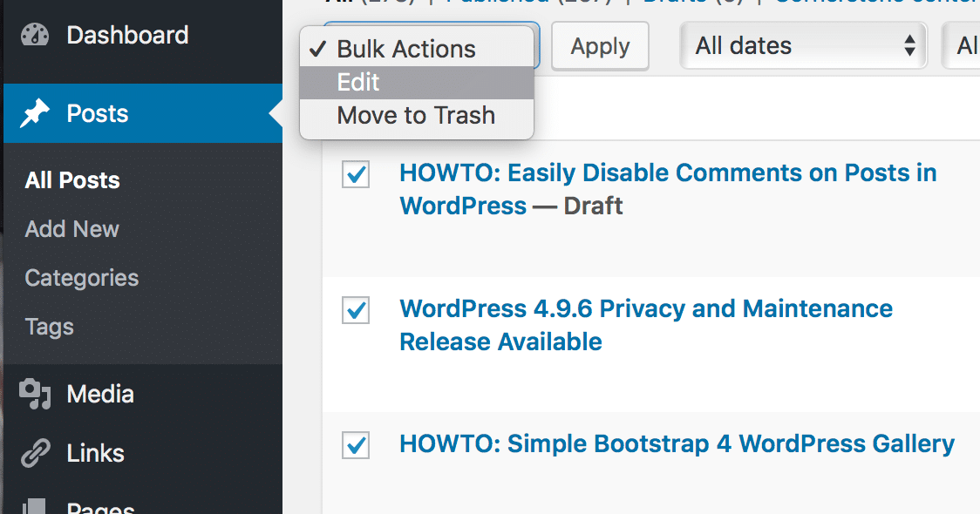Click the Apply button
The image size is (980, 514).
(600, 46)
